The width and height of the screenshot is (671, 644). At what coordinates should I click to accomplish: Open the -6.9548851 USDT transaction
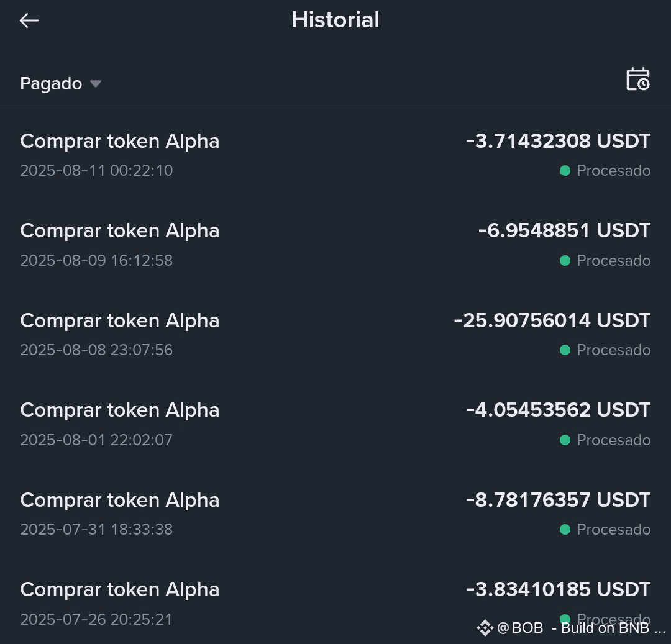(335, 245)
